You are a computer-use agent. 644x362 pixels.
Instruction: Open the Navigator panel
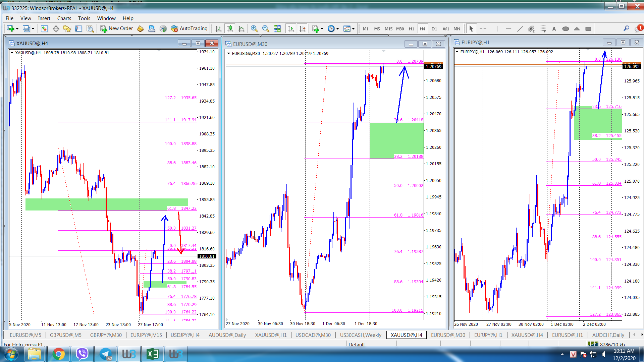click(67, 29)
